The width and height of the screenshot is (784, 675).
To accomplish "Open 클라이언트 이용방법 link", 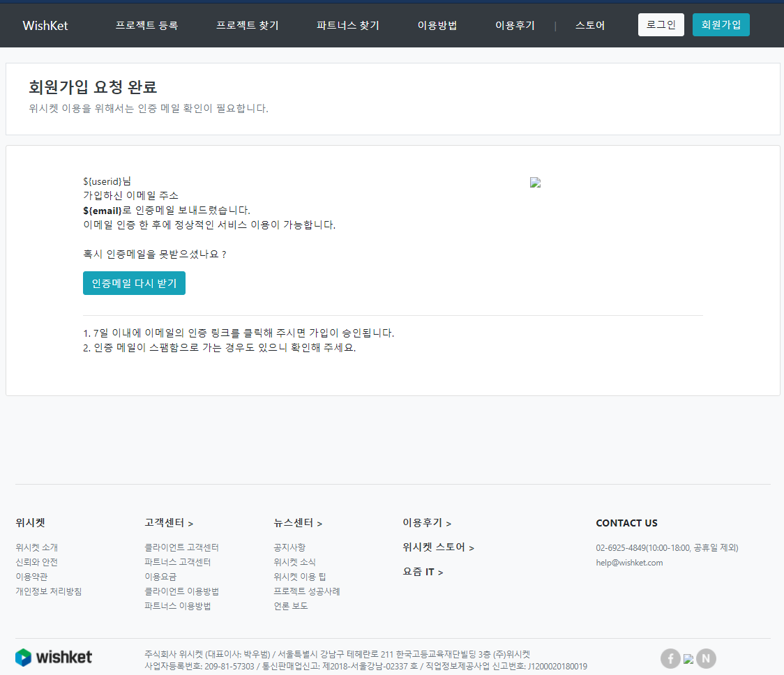I will [x=181, y=591].
